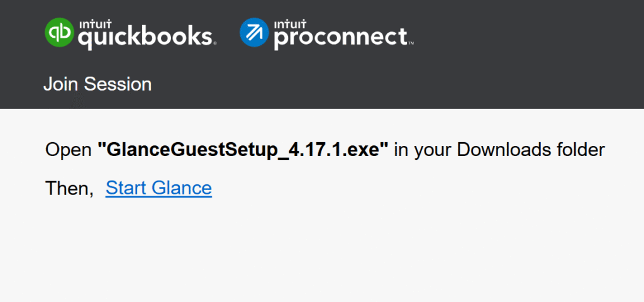This screenshot has width=644, height=302.
Task: Open the Start Glance link
Action: pyautogui.click(x=158, y=187)
